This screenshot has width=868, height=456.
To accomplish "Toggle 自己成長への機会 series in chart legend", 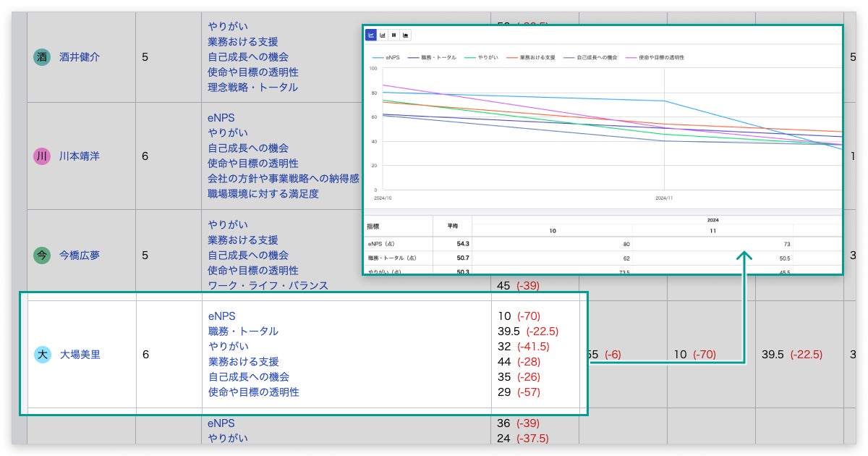I will point(590,57).
